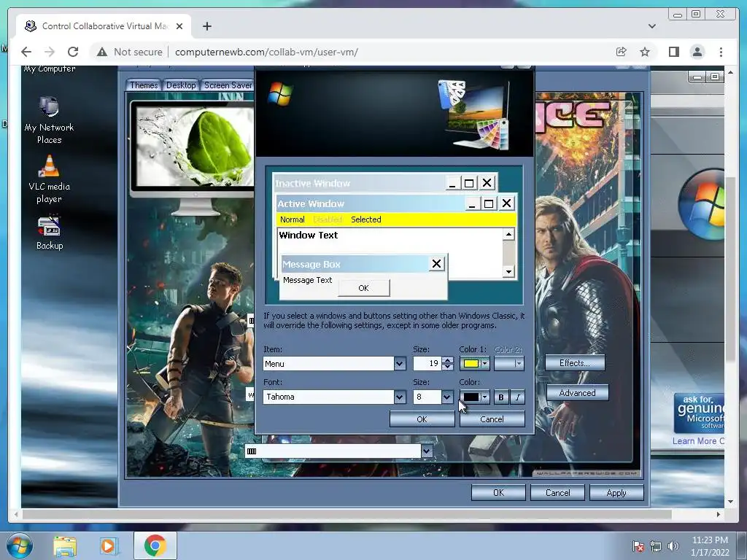Click preview Window Text scroll down arrow
The width and height of the screenshot is (747, 560).
point(508,272)
